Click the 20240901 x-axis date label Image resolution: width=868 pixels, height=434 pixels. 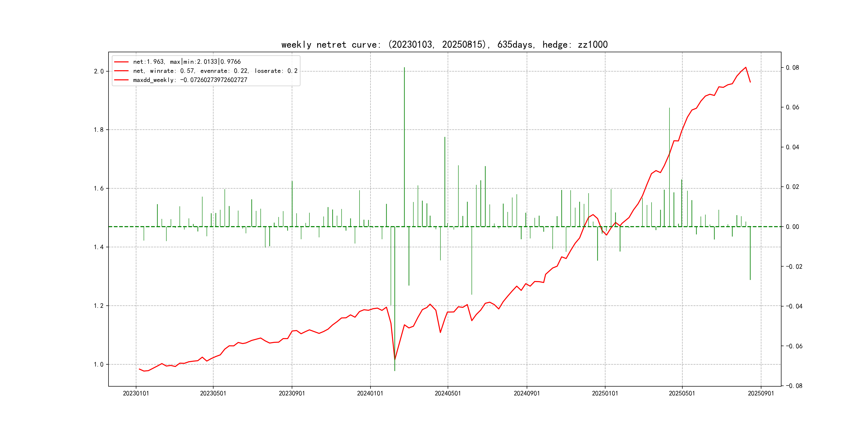[527, 393]
